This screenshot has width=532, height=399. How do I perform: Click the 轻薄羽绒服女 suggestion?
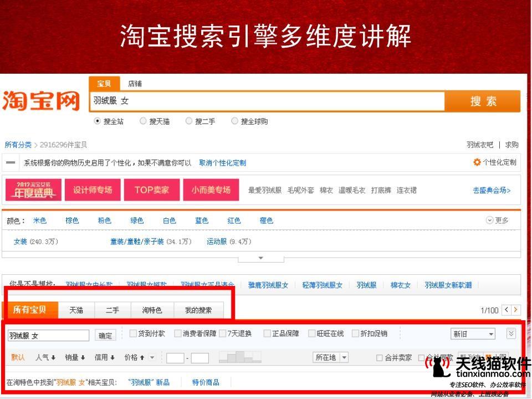pyautogui.click(x=323, y=285)
